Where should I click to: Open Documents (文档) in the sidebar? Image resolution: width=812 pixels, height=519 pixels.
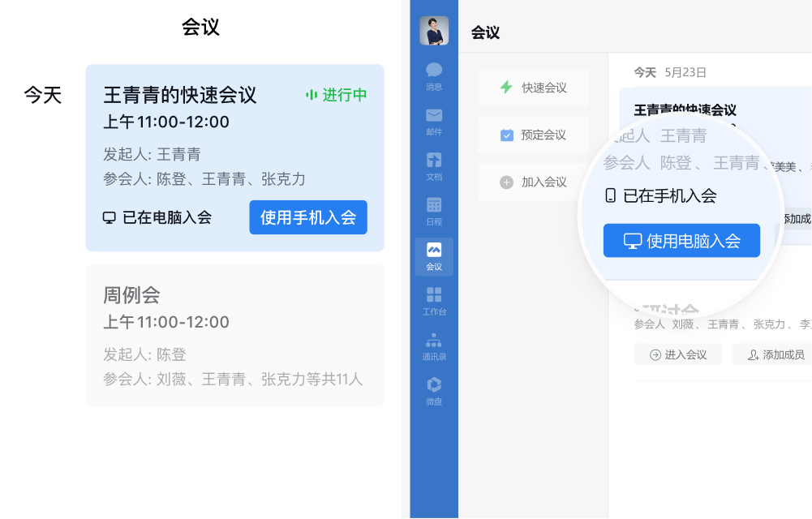(434, 165)
